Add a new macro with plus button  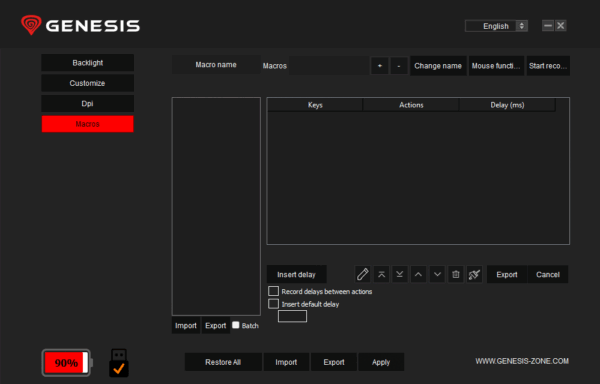point(380,66)
